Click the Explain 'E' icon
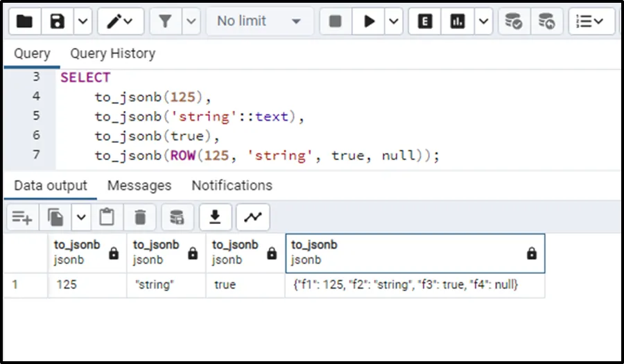 [x=425, y=21]
